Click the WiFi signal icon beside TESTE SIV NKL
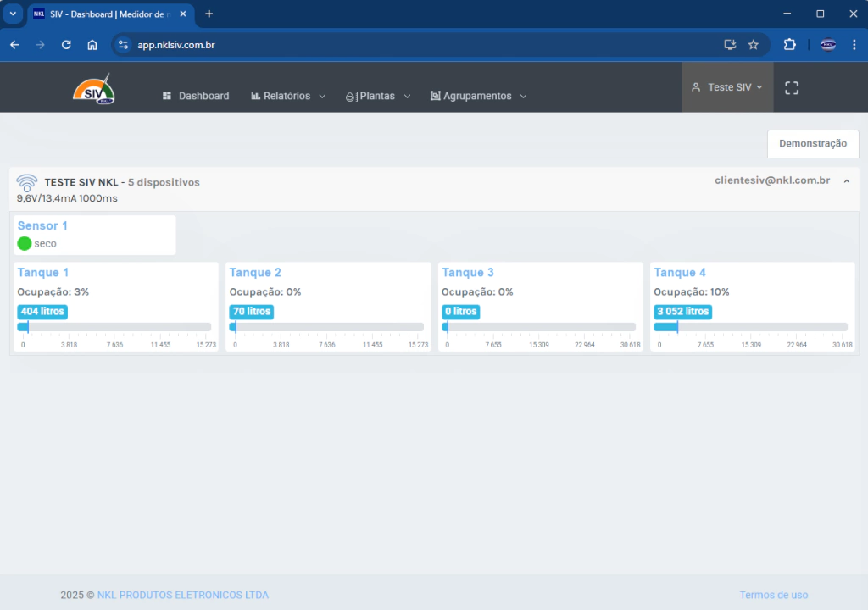Viewport: 868px width, 610px height. click(27, 182)
